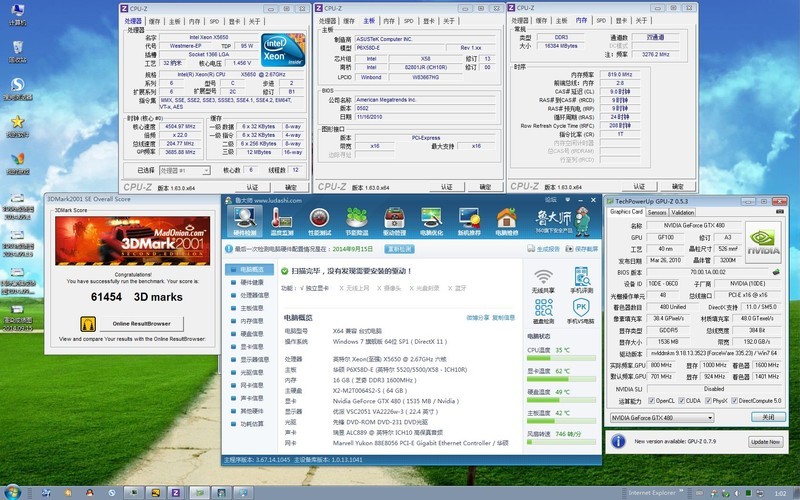The image size is (800, 500).
Task: Click the GPU-Z BIOS save chip icon
Action: tap(776, 272)
